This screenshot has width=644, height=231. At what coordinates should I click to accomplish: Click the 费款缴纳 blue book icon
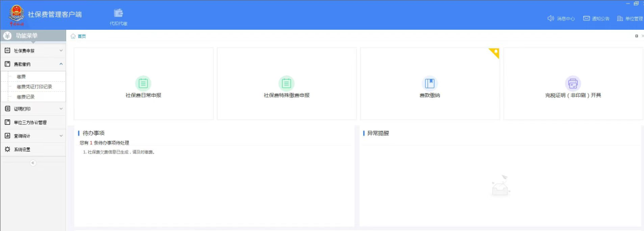(x=429, y=84)
